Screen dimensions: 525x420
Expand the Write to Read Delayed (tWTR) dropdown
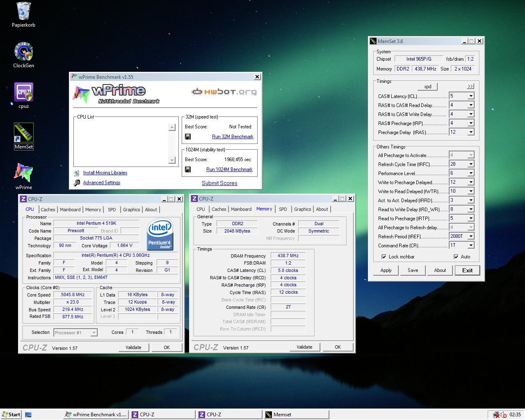[x=471, y=191]
